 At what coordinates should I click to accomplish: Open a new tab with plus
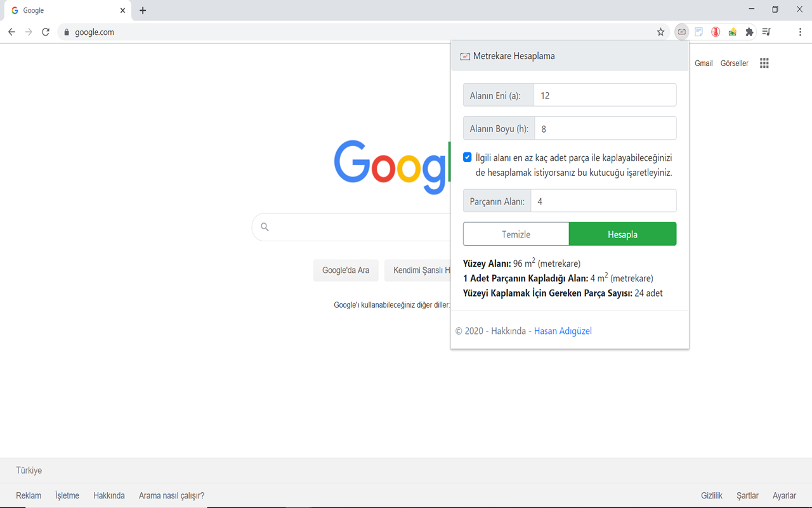point(143,10)
